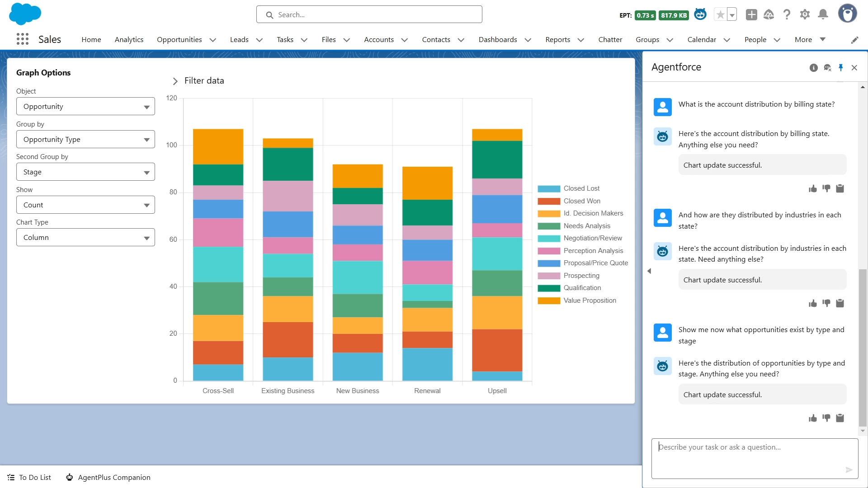
Task: Open the notifications bell
Action: coord(823,14)
